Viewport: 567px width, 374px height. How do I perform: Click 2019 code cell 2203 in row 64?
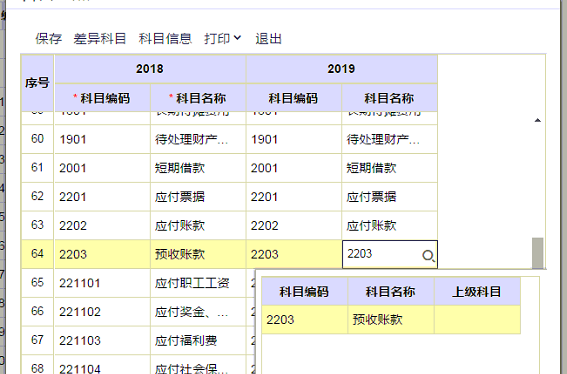[294, 254]
